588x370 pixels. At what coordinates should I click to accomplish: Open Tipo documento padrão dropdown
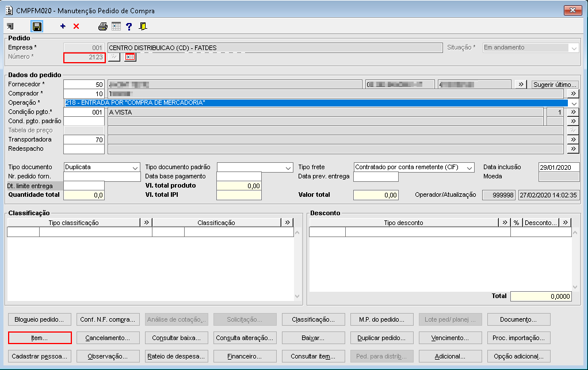pyautogui.click(x=288, y=167)
